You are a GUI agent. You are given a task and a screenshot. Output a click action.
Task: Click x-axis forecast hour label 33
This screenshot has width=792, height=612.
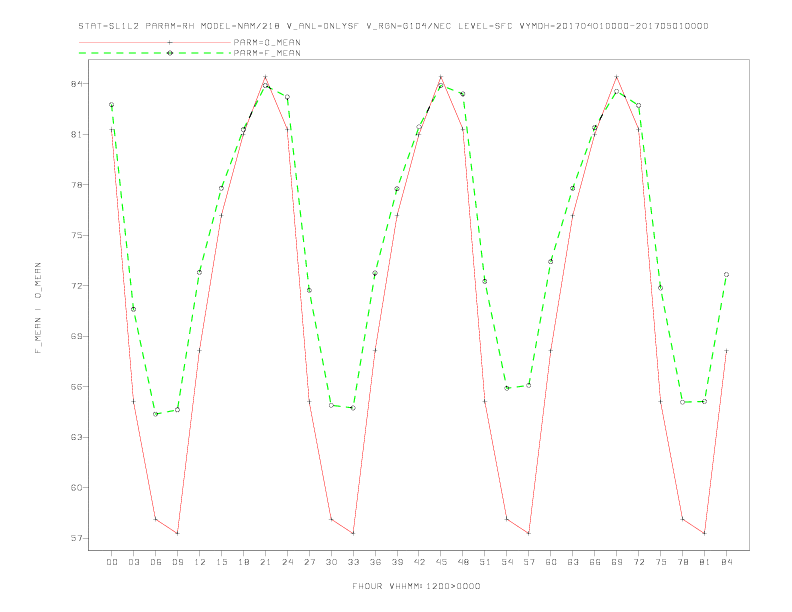click(353, 562)
